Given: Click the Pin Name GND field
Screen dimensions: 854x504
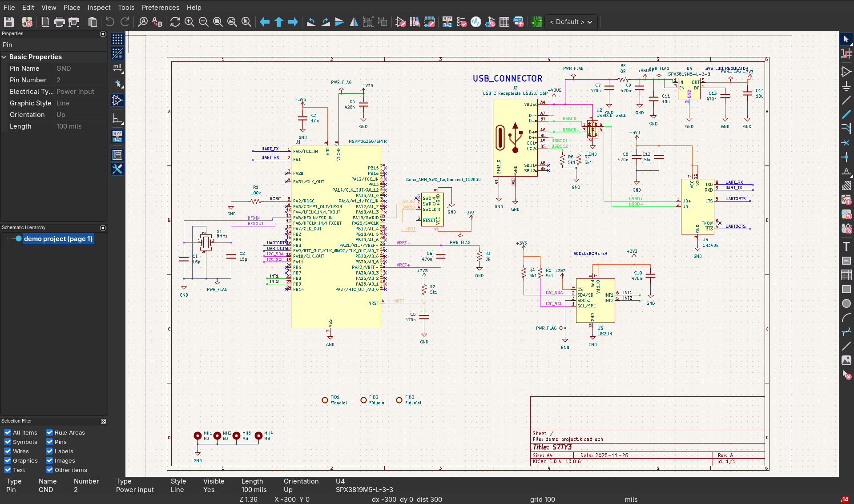Looking at the screenshot, I should point(81,69).
